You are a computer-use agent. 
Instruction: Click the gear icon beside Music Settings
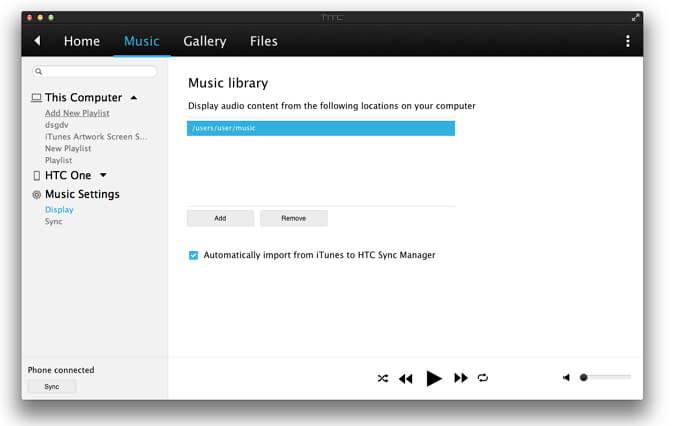pyautogui.click(x=37, y=194)
